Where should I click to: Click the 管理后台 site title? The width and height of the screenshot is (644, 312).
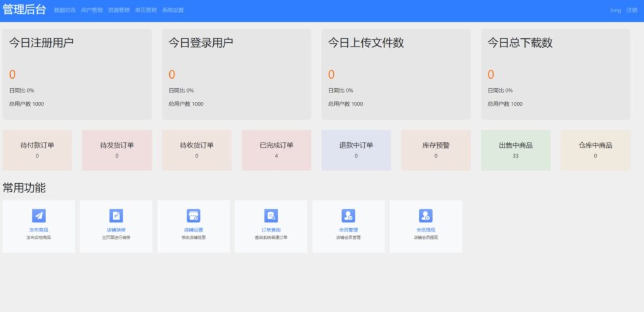[x=25, y=9]
